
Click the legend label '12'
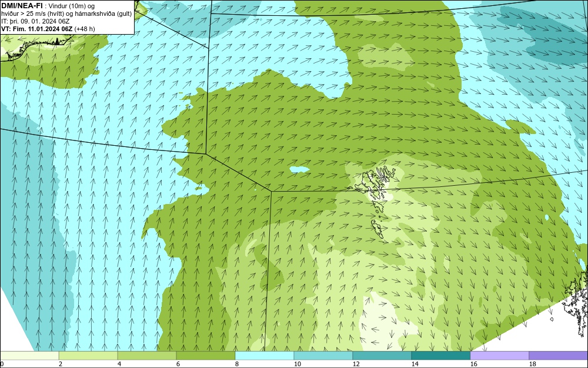(x=356, y=364)
